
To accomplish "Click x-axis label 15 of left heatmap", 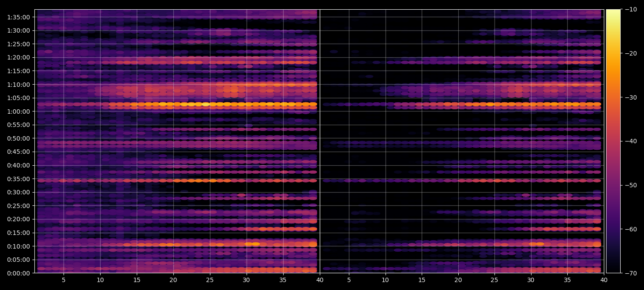I will click(x=137, y=280).
